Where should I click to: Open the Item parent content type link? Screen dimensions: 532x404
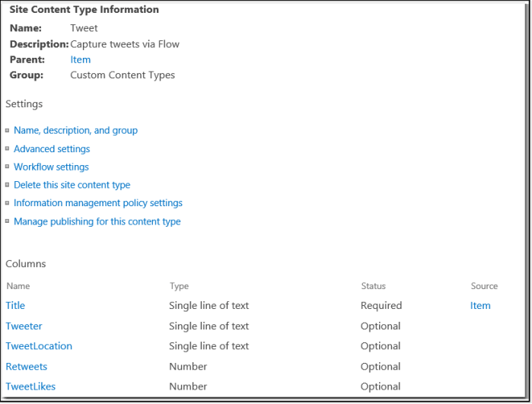[80, 59]
